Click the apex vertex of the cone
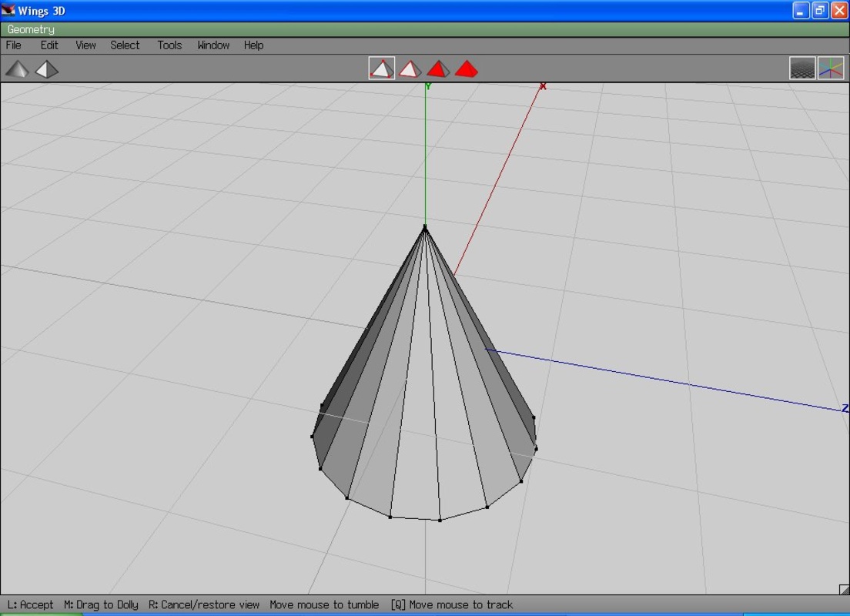The height and width of the screenshot is (616, 850). pos(425,227)
